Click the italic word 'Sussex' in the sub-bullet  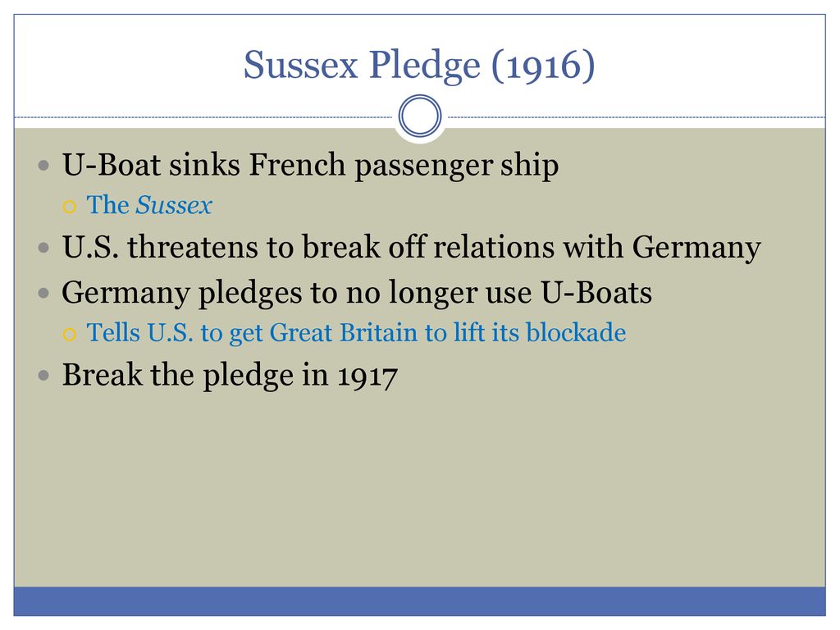(174, 205)
